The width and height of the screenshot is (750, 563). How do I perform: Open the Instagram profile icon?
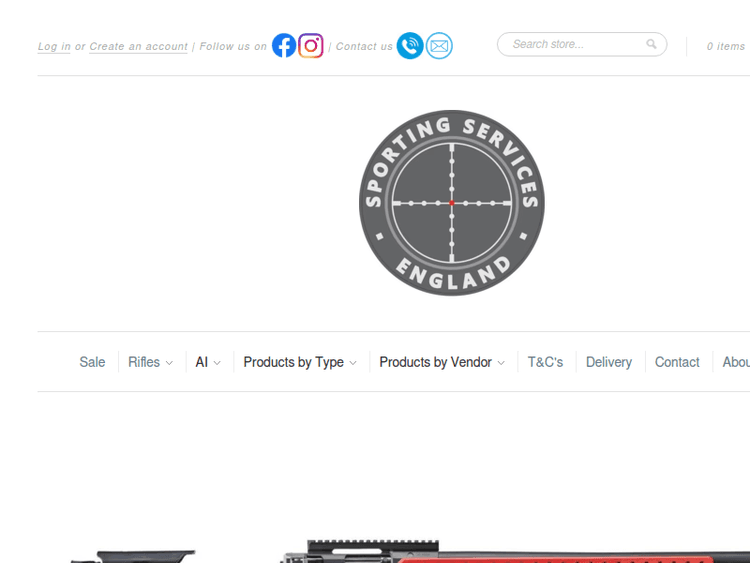click(311, 45)
